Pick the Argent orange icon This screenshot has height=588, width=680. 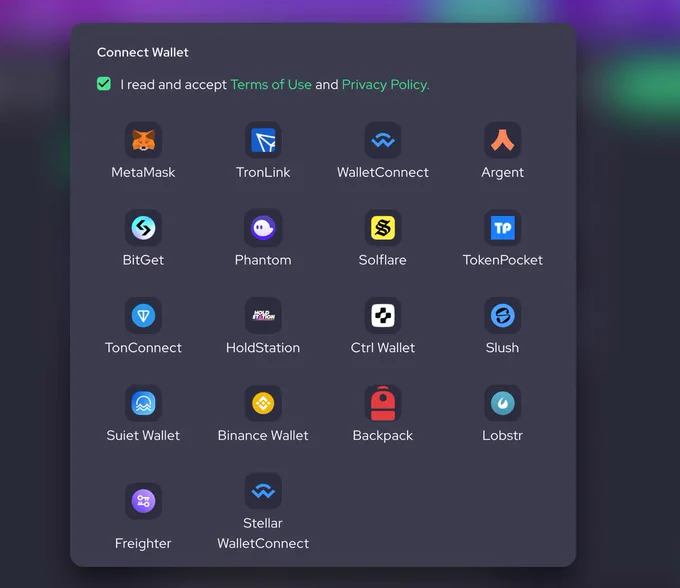click(x=503, y=140)
